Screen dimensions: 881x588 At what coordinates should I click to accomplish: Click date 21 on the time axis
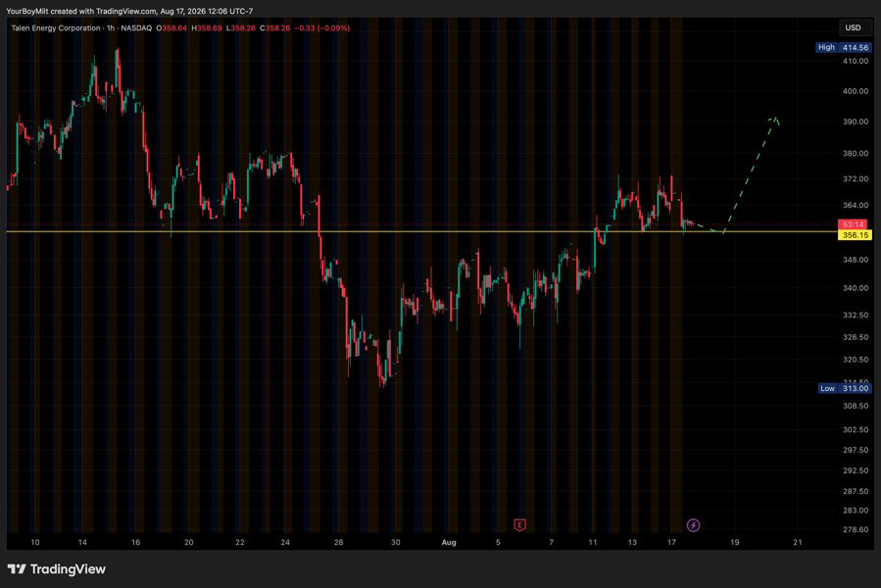point(798,543)
